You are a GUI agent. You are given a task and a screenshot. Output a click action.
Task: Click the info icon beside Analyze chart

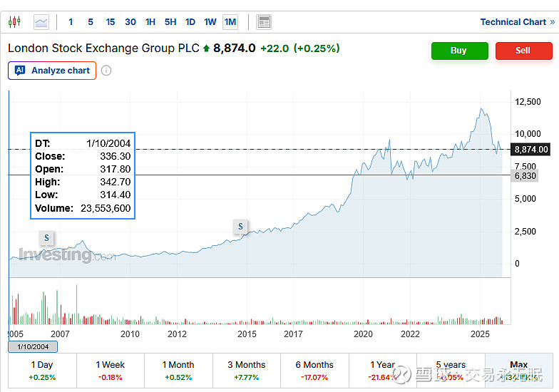tap(106, 71)
